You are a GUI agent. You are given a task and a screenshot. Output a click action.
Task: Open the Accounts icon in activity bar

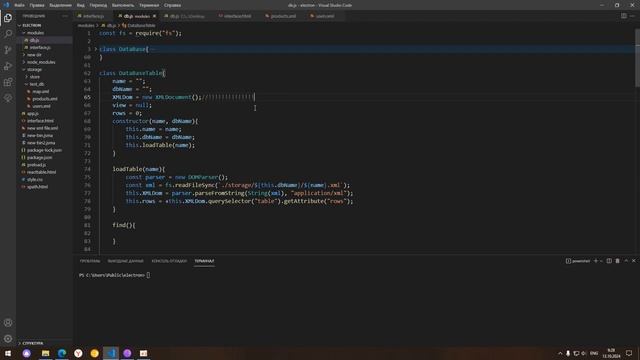coord(8,322)
